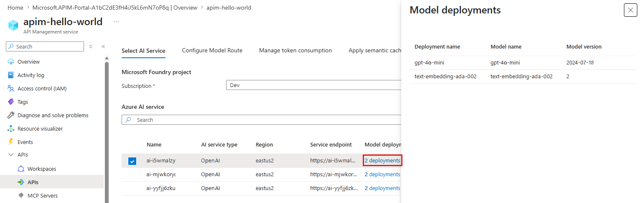Viewport: 644px width, 203px height.
Task: Open 2 deployments link for ai-mjwkory
Action: pos(382,175)
